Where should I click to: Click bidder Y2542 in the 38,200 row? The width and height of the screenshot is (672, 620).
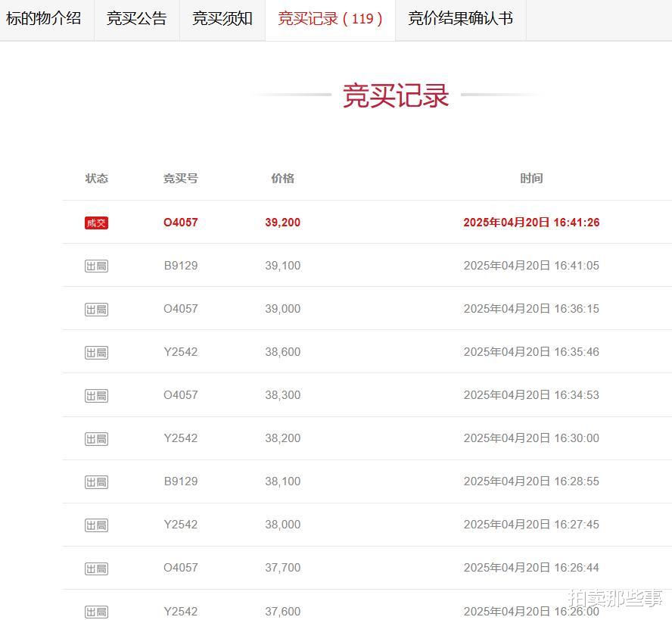(180, 438)
